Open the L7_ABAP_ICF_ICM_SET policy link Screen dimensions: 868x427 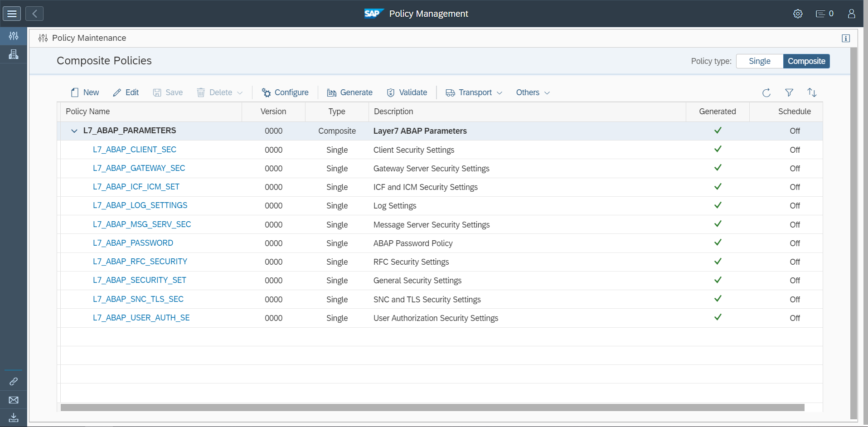[136, 187]
